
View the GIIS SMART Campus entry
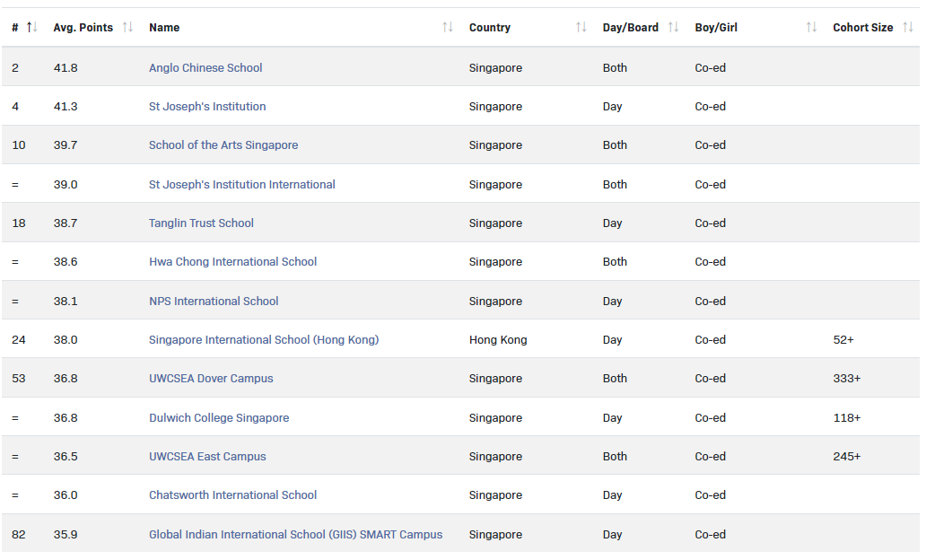tap(295, 534)
